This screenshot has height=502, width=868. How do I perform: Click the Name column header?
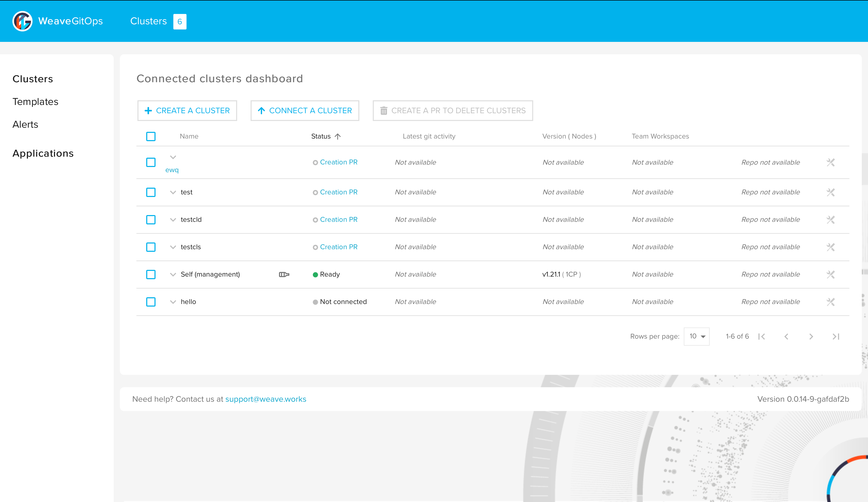coord(189,136)
